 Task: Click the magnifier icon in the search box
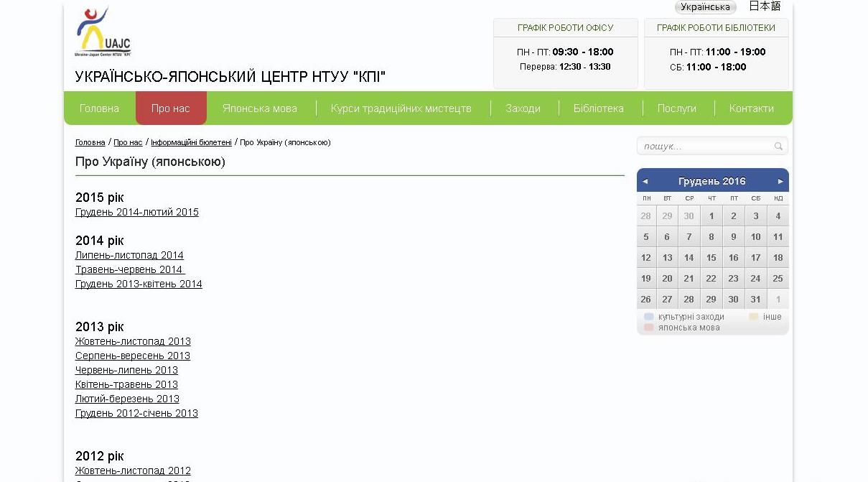778,147
